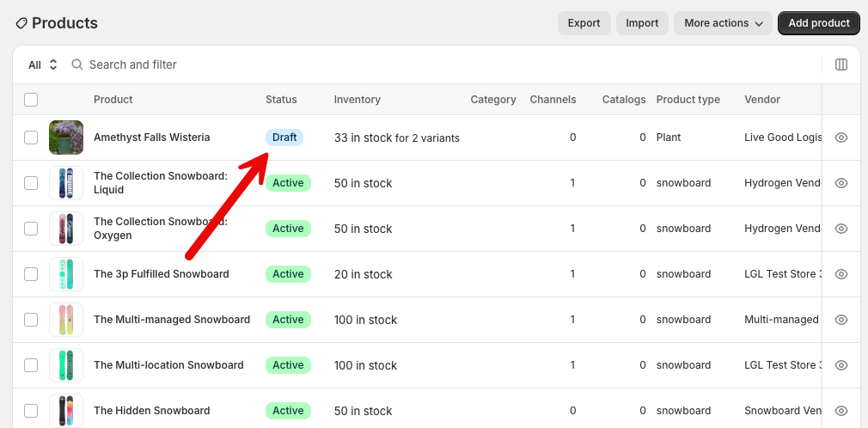Select all products with header checkbox
This screenshot has height=428, width=868.
pos(31,100)
